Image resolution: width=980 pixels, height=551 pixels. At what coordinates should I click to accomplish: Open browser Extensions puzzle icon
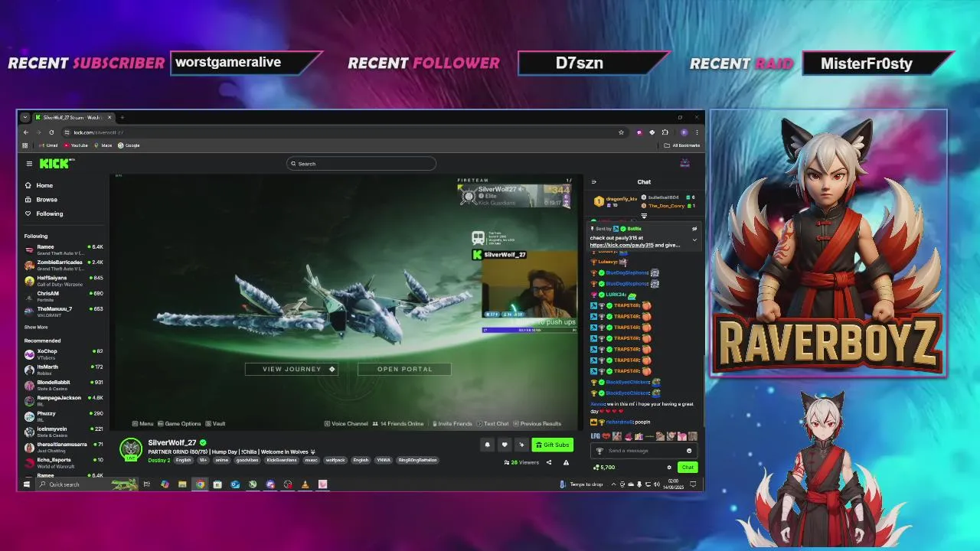(665, 132)
